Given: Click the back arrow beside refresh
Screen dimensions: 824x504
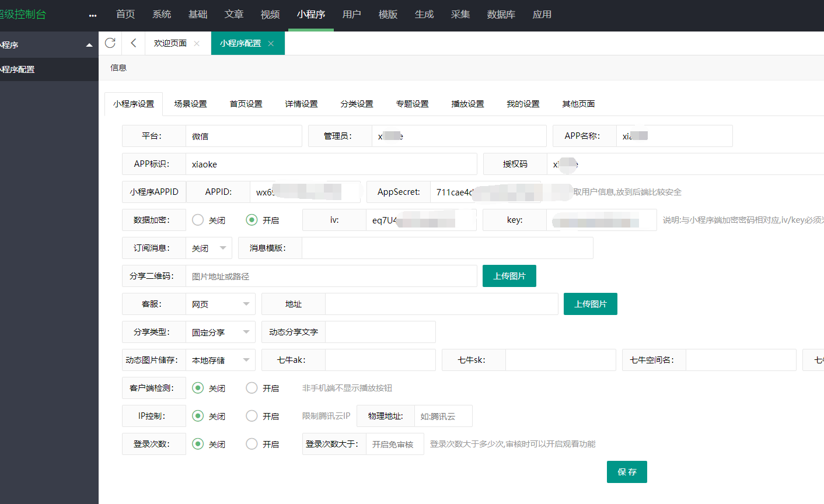Looking at the screenshot, I should pyautogui.click(x=132, y=43).
